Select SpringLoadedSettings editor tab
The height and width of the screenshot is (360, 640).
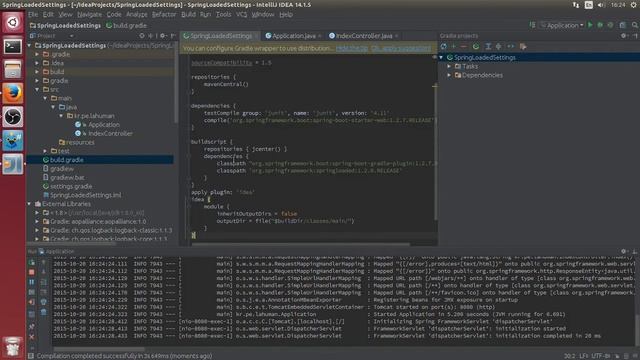(x=220, y=36)
